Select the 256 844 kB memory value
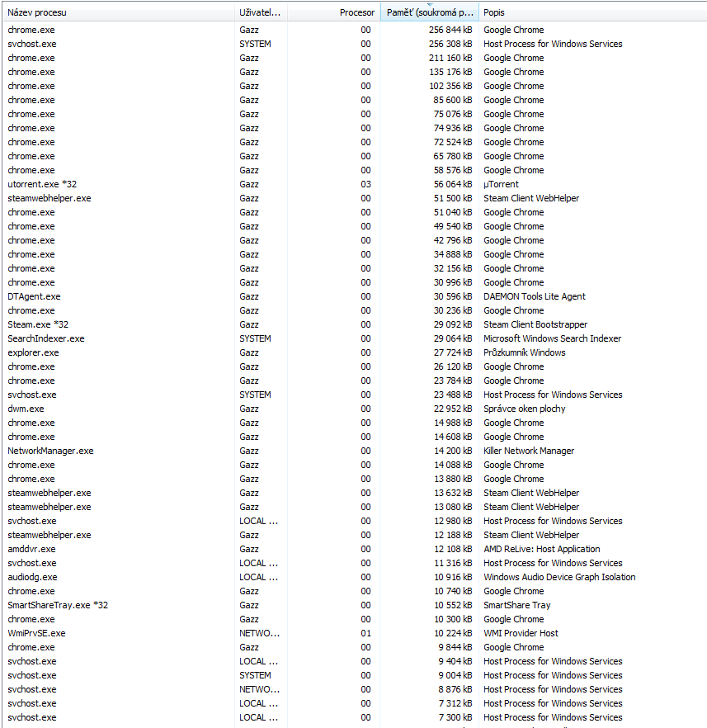The image size is (707, 728). (450, 30)
